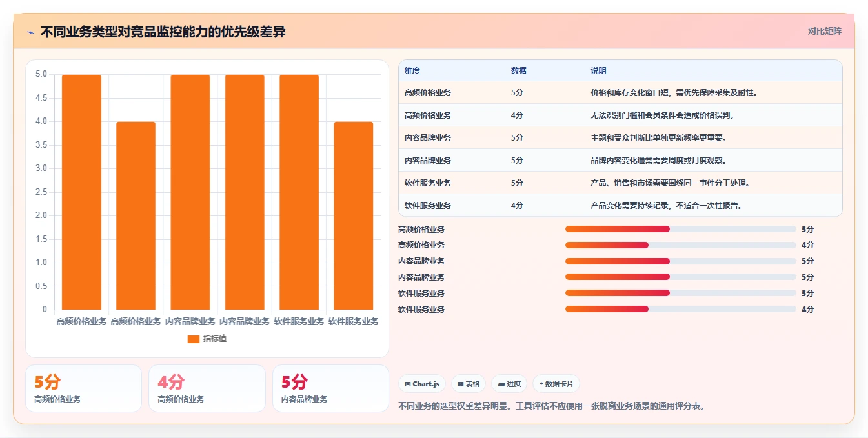Viewport: 868px width, 438px height.
Task: Click the 高频价格业务 bar reaching 5.0
Action: 81,192
